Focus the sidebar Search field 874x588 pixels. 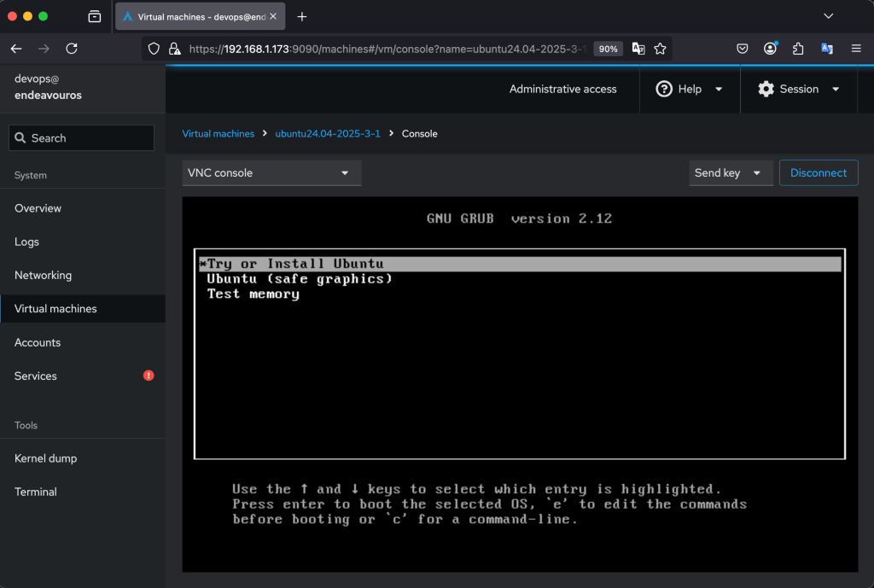[x=82, y=138]
